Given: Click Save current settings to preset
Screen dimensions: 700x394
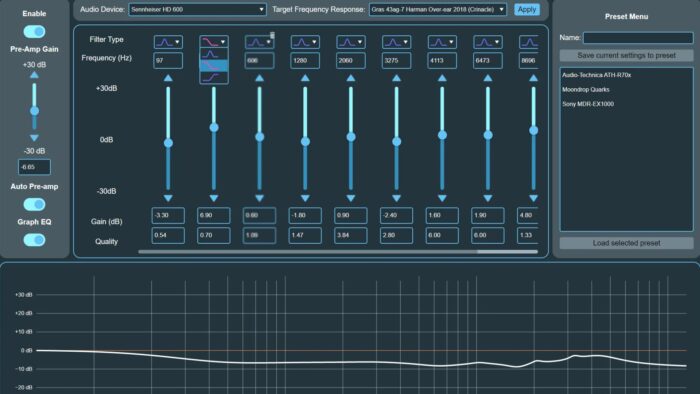Looking at the screenshot, I should [626, 55].
